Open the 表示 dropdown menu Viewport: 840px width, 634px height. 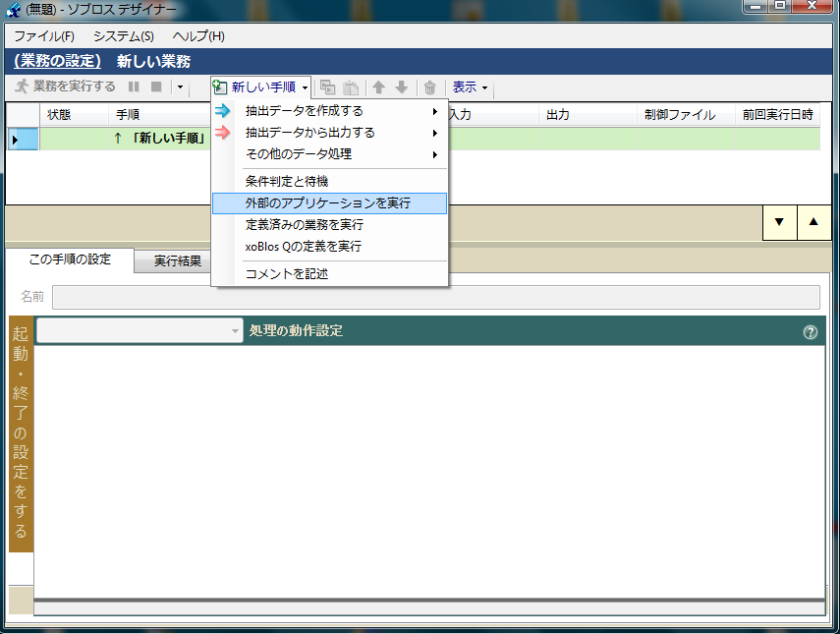[470, 86]
